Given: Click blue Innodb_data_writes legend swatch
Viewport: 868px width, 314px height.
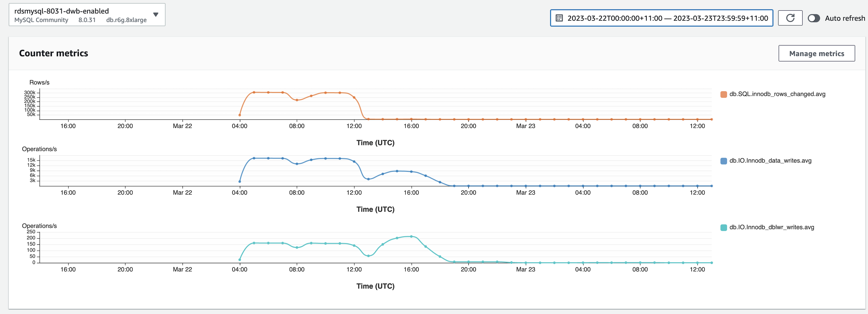Looking at the screenshot, I should [x=723, y=161].
